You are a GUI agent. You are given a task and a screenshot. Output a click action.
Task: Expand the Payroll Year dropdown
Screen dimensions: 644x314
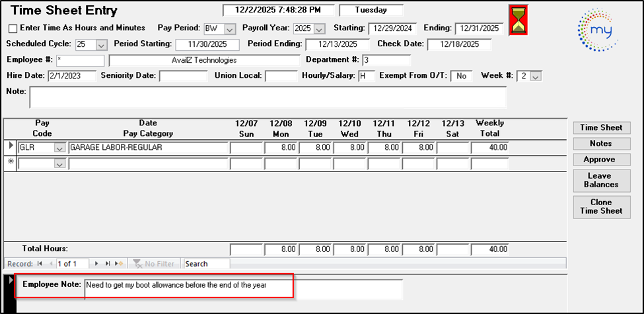[x=319, y=29]
